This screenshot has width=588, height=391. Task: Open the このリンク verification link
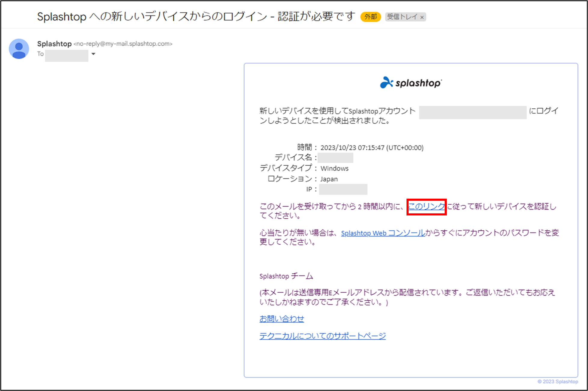426,206
